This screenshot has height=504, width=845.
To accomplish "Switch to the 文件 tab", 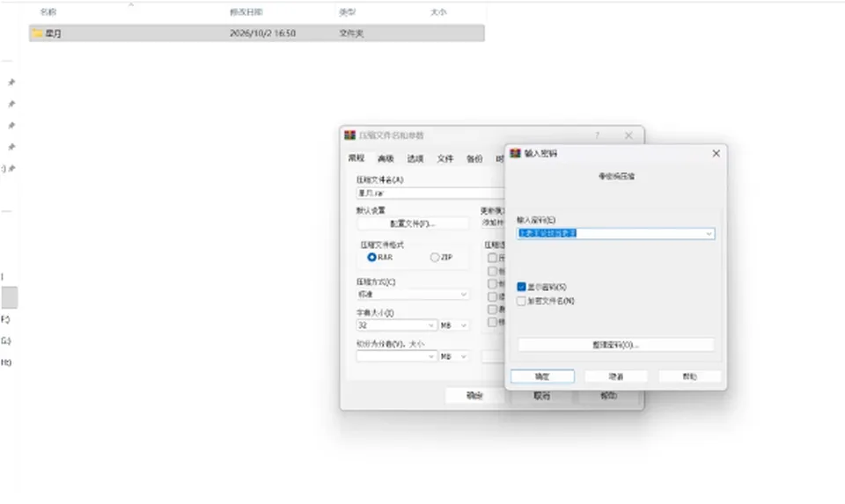I will (445, 158).
